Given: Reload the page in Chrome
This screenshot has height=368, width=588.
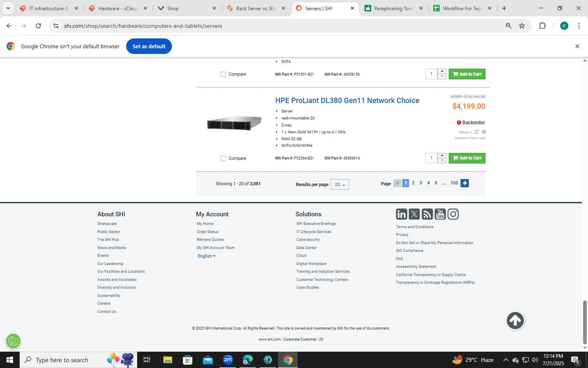Looking at the screenshot, I should 38,26.
